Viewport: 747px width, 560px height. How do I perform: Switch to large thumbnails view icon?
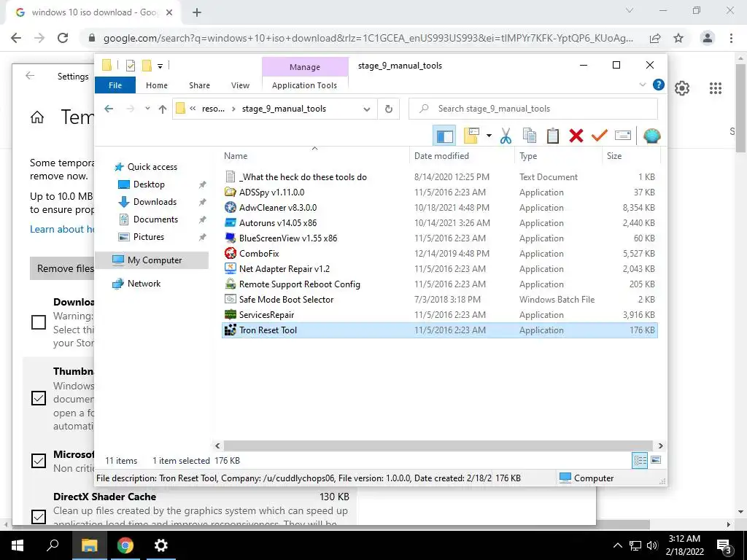(656, 460)
